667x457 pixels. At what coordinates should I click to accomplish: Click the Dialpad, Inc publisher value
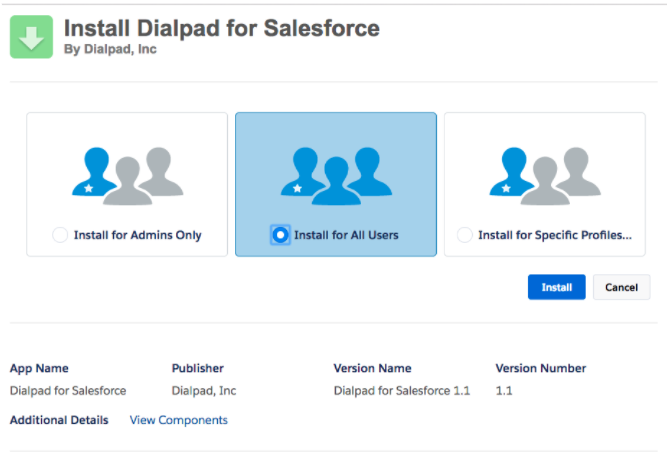click(204, 391)
